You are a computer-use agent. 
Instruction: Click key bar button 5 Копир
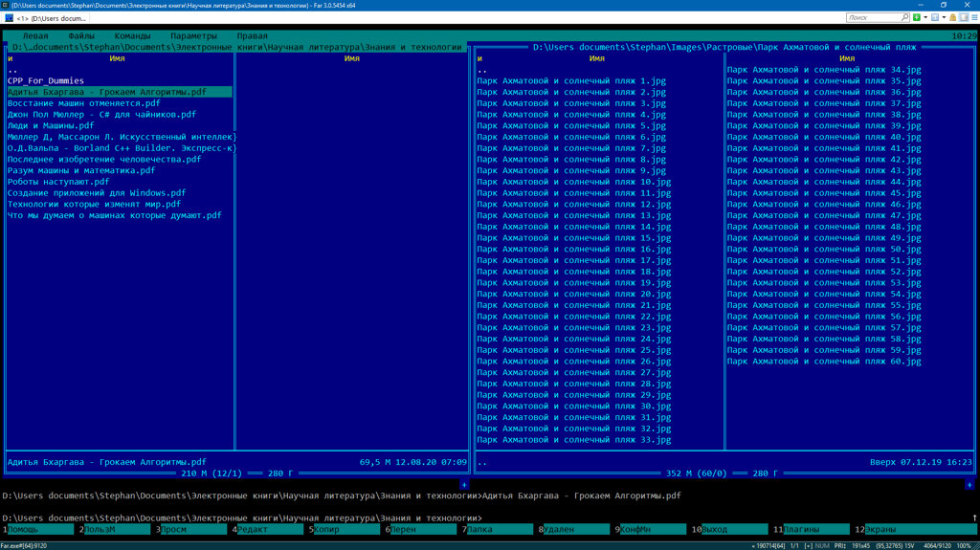coord(346,529)
